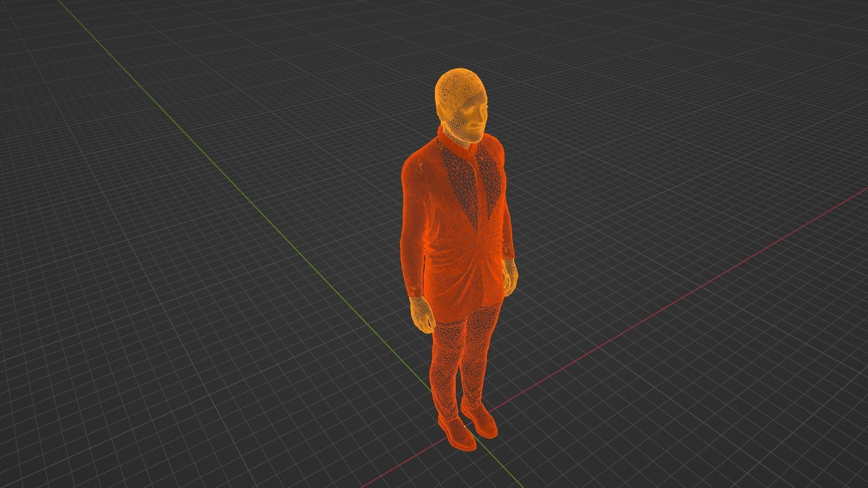Select the wireframe figure's head mesh
The image size is (868, 488).
(461, 105)
